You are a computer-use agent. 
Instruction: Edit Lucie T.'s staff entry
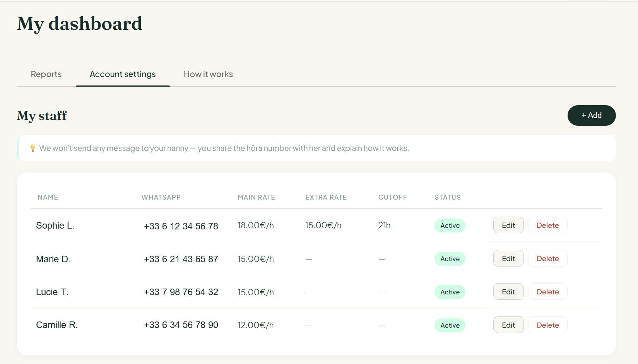(508, 292)
